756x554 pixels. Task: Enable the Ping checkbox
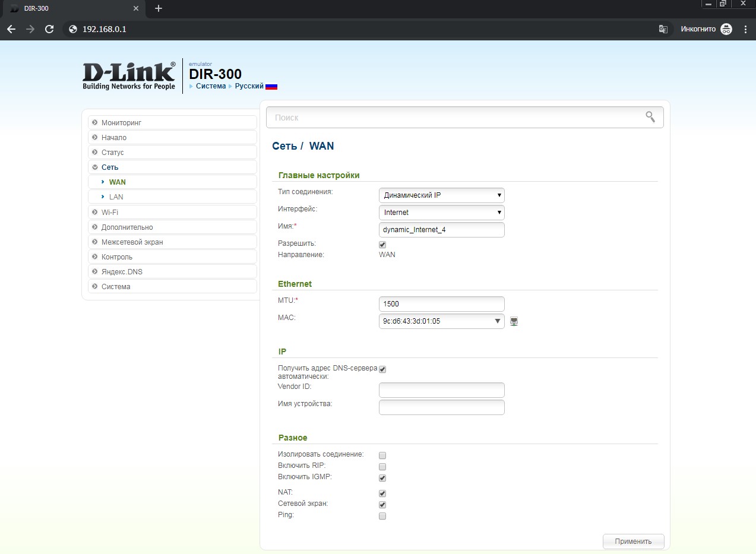[x=382, y=516]
